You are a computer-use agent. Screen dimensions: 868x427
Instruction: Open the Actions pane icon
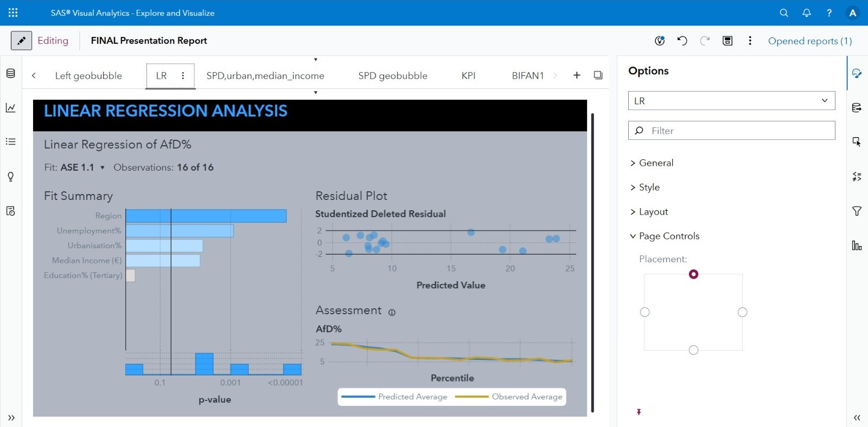(857, 141)
